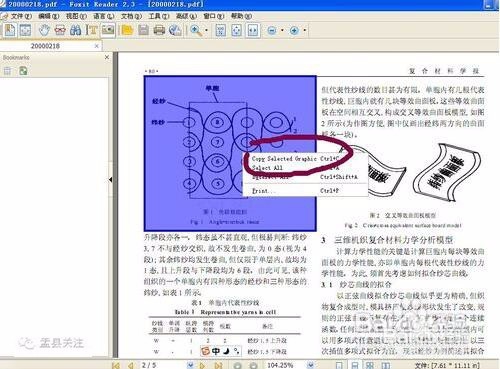This screenshot has height=369, width=500.
Task: Go to first page in status bar
Action: (116, 365)
